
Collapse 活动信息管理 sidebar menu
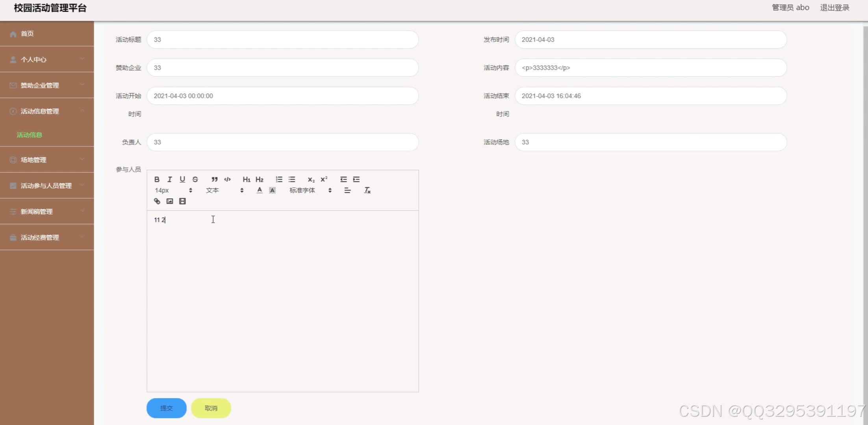pos(47,111)
